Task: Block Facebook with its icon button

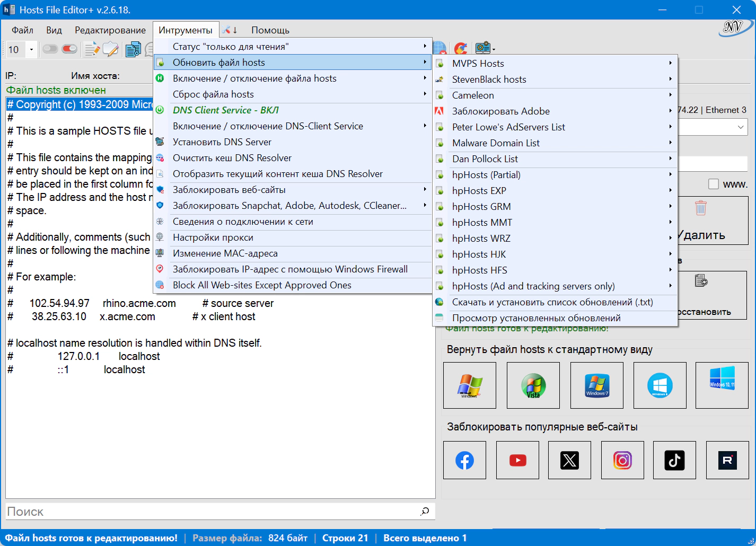Action: pos(464,460)
